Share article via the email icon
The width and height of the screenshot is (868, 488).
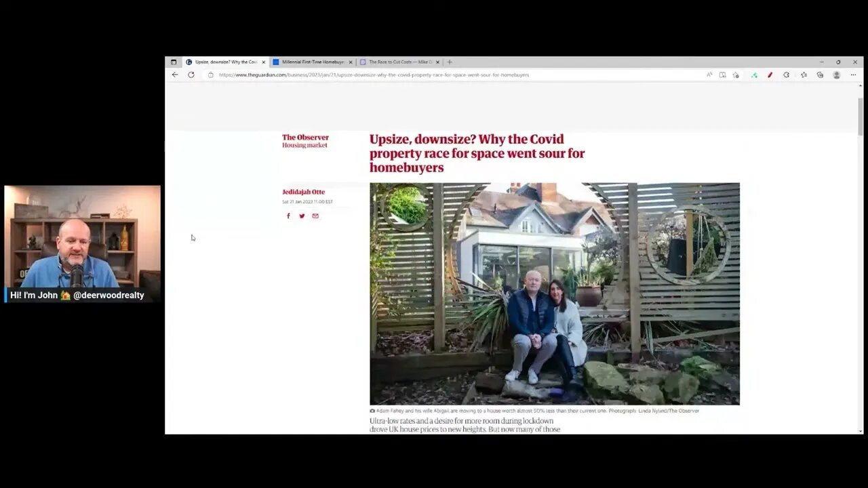(315, 216)
